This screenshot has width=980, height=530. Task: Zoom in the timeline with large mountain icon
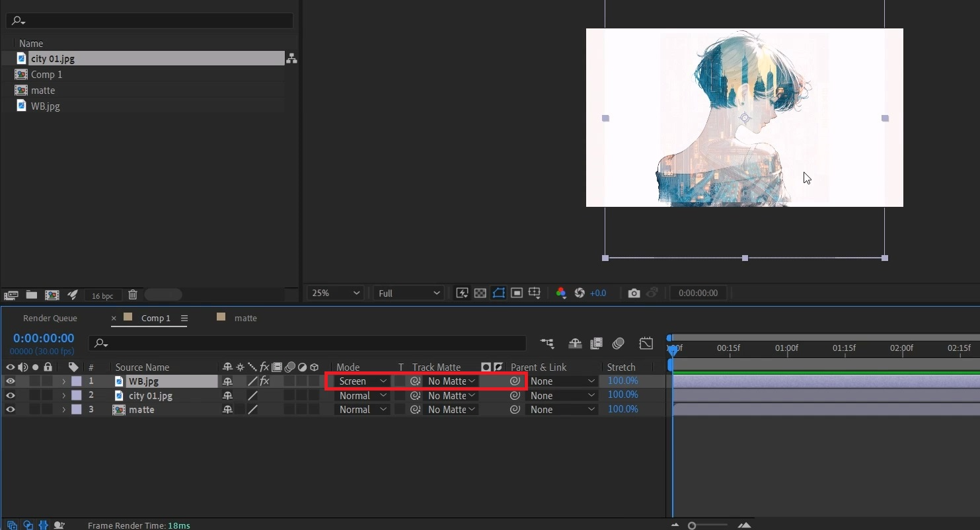[744, 525]
